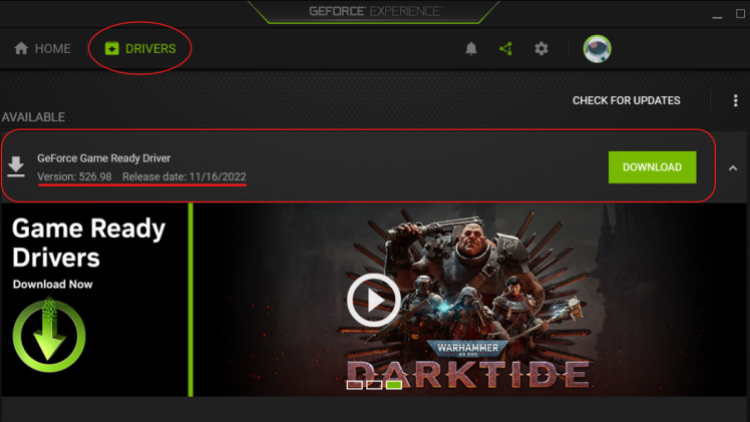The height and width of the screenshot is (422, 750).
Task: Click the green share icon
Action: pyautogui.click(x=506, y=48)
